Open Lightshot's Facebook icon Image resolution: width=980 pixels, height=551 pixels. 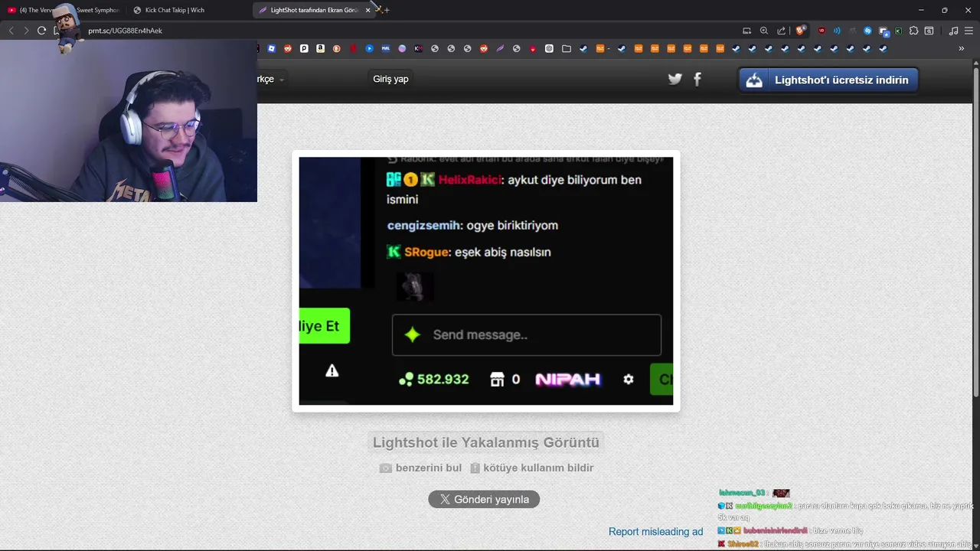tap(697, 79)
